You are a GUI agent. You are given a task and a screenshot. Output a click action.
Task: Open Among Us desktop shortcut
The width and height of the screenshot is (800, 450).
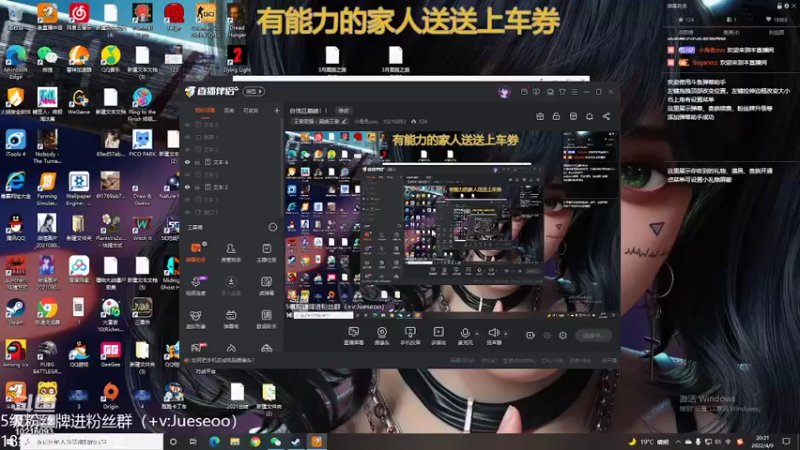click(x=15, y=354)
